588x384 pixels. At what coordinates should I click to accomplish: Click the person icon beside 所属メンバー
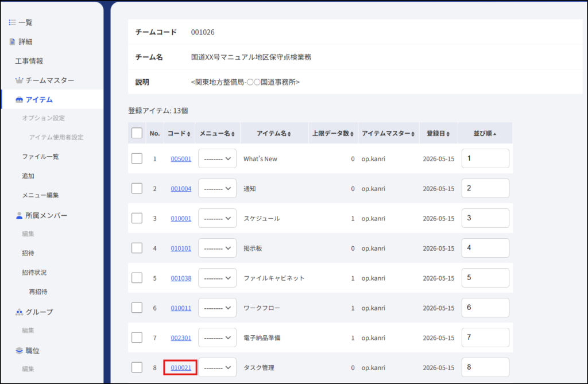pyautogui.click(x=20, y=216)
